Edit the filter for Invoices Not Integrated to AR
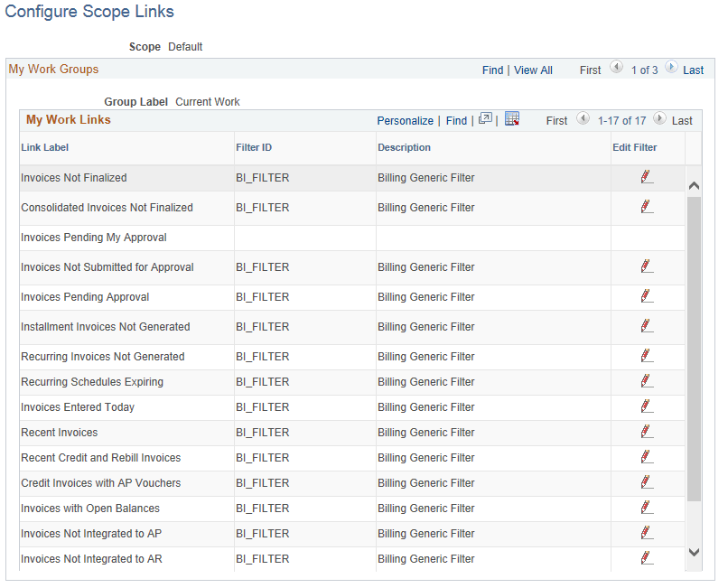This screenshot has width=728, height=588. pos(647,557)
